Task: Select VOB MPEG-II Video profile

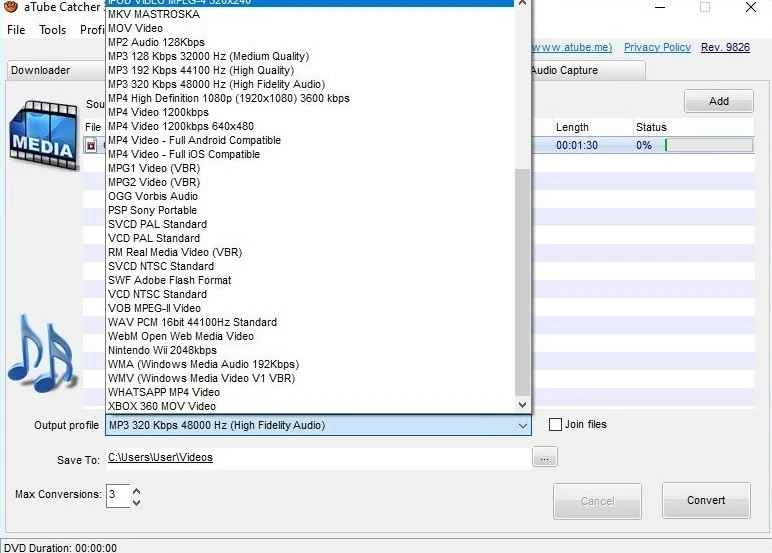Action: 310,308
